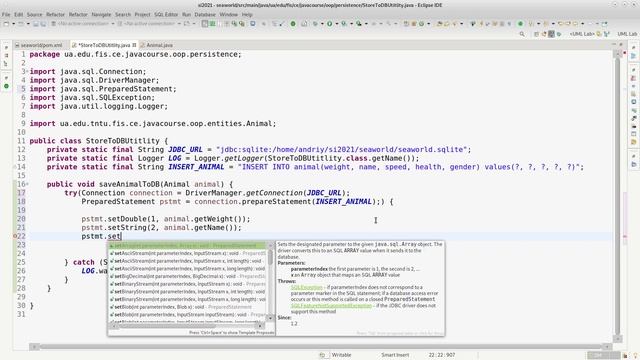Click the Smart Insert status bar entry

click(395, 355)
